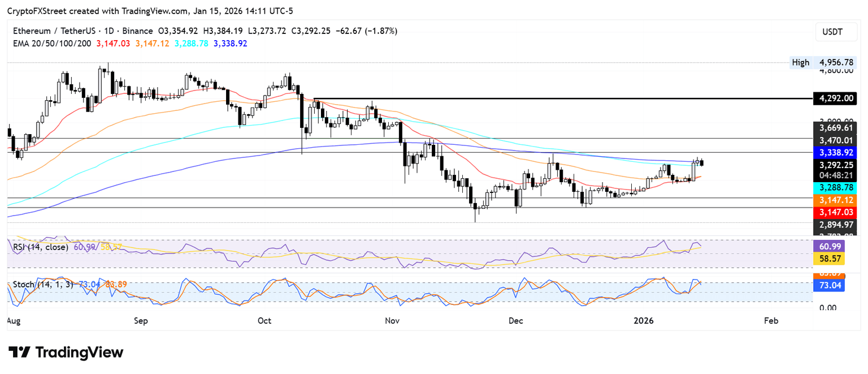Click the Oct label on time axis
Image resolution: width=868 pixels, height=374 pixels.
[264, 321]
